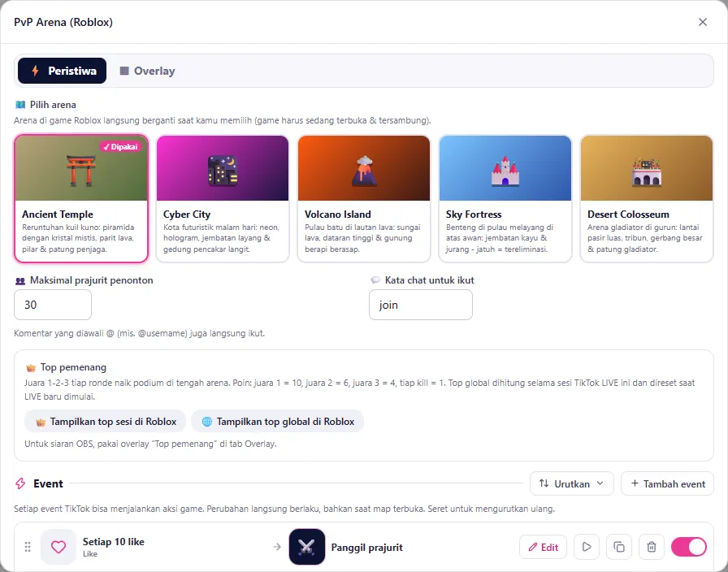The height and width of the screenshot is (572, 728).
Task: Click the Kata chat untuk ikut field
Action: pos(421,305)
